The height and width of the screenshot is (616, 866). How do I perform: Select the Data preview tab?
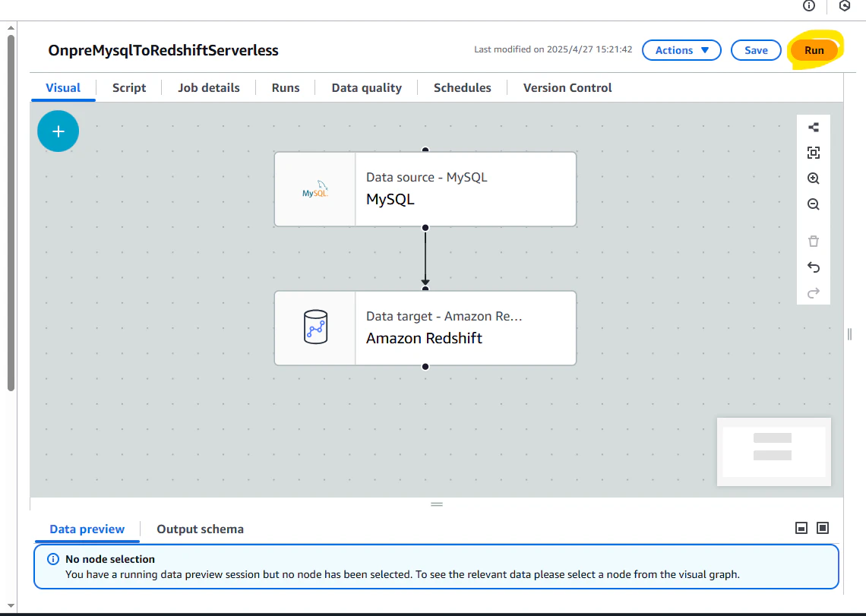coord(87,529)
